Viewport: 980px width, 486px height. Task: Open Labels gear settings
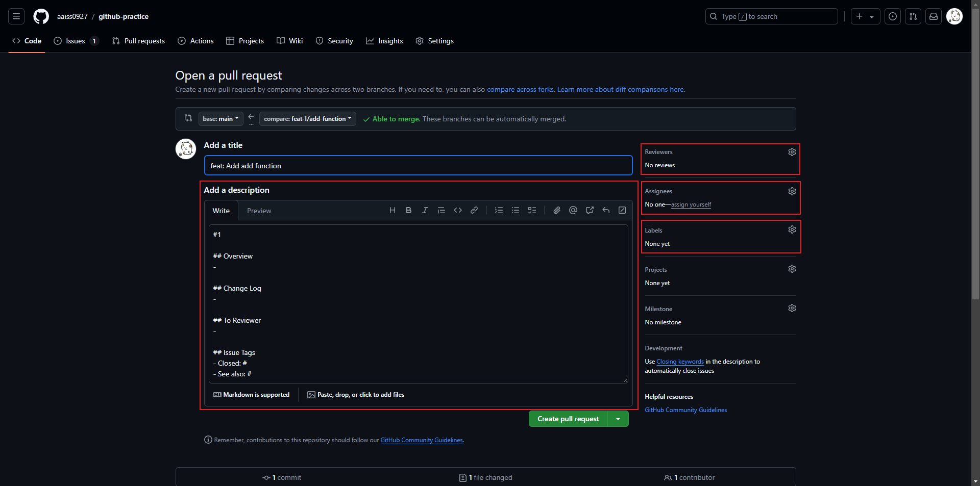point(792,229)
